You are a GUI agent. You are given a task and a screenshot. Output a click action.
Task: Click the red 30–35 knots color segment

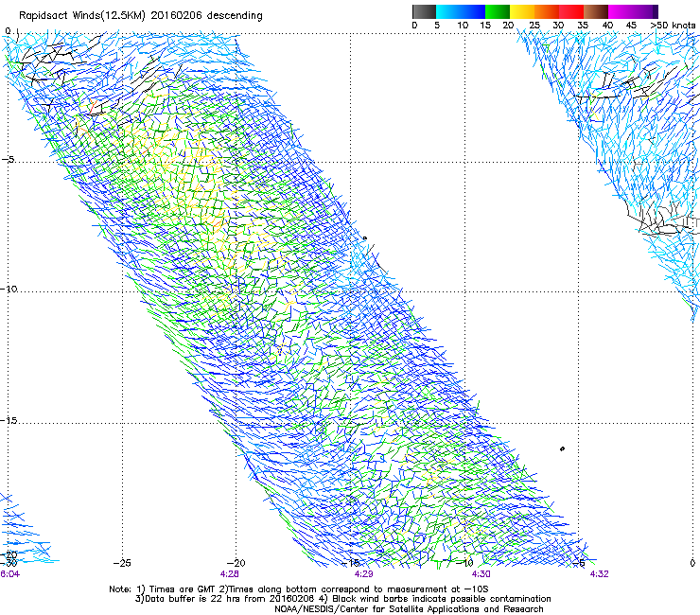(x=571, y=11)
